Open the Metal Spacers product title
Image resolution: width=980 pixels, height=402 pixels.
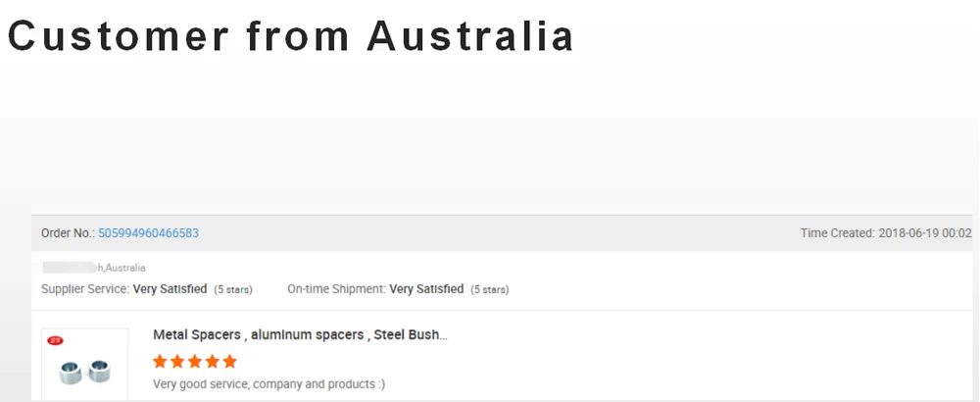pyautogui.click(x=300, y=335)
